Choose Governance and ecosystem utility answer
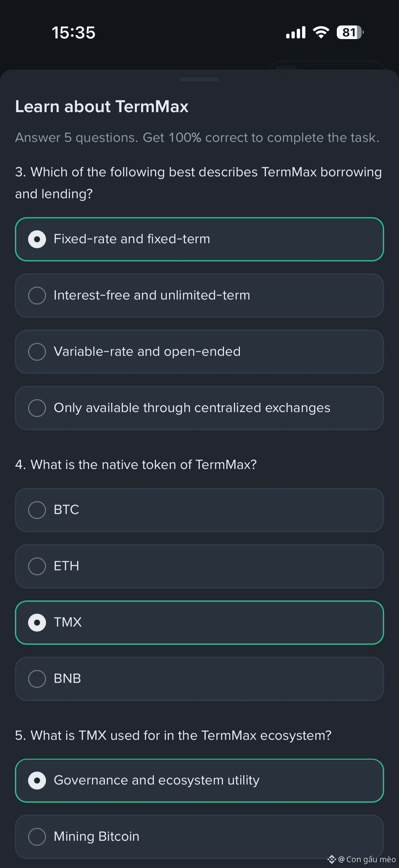 tap(199, 780)
